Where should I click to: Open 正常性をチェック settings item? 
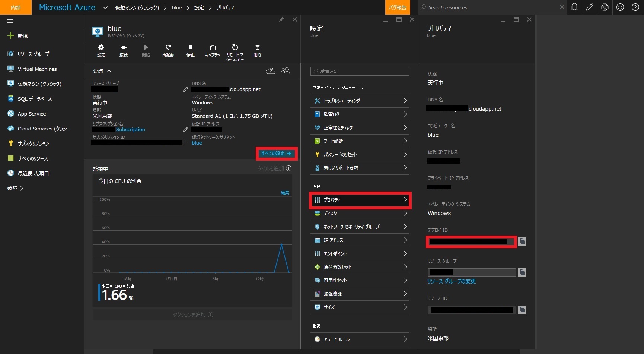pos(360,127)
